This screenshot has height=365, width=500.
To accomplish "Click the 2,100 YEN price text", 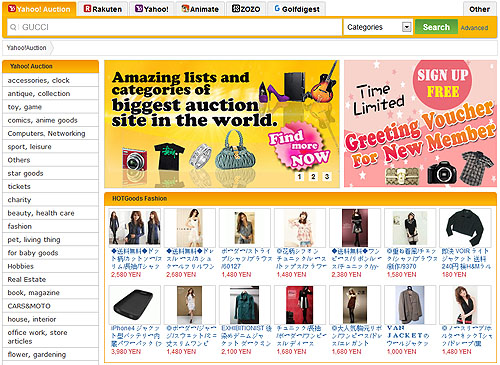I will pyautogui.click(x=236, y=352).
